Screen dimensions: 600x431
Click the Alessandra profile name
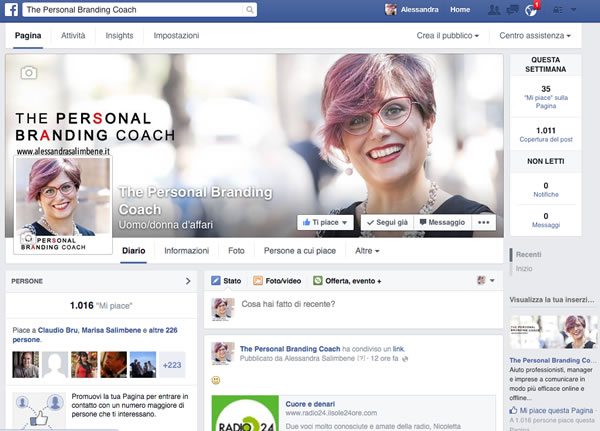pyautogui.click(x=419, y=10)
